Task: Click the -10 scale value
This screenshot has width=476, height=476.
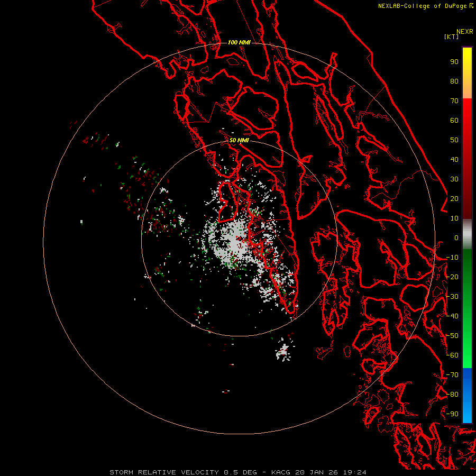Action: pyautogui.click(x=452, y=258)
